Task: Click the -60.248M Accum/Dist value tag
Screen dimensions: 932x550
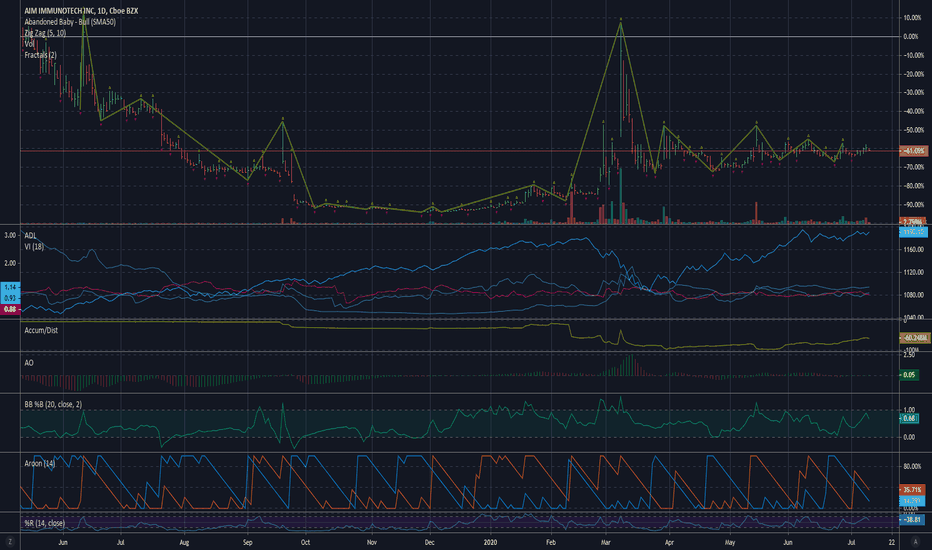Action: [x=915, y=338]
